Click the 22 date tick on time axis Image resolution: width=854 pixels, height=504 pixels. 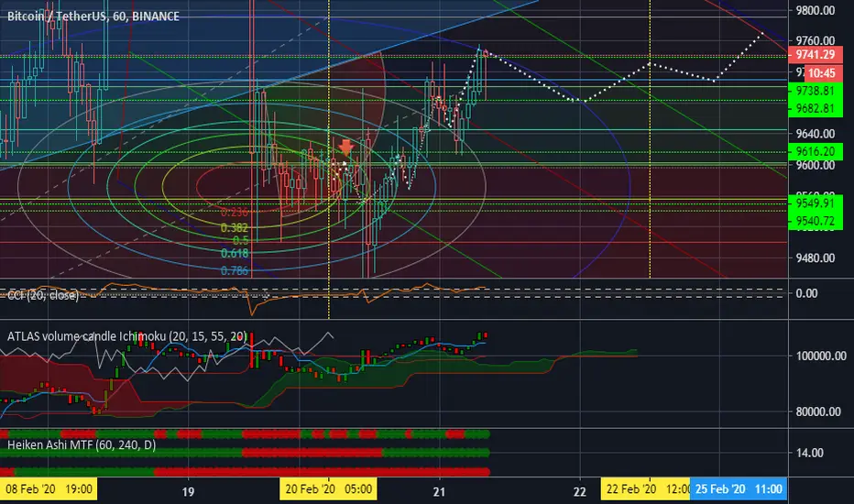point(579,492)
